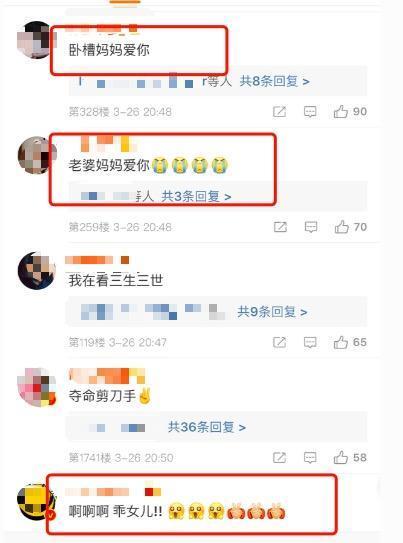Share the floor 1741 comment
Screen dimensions: 403x543
[280, 457]
